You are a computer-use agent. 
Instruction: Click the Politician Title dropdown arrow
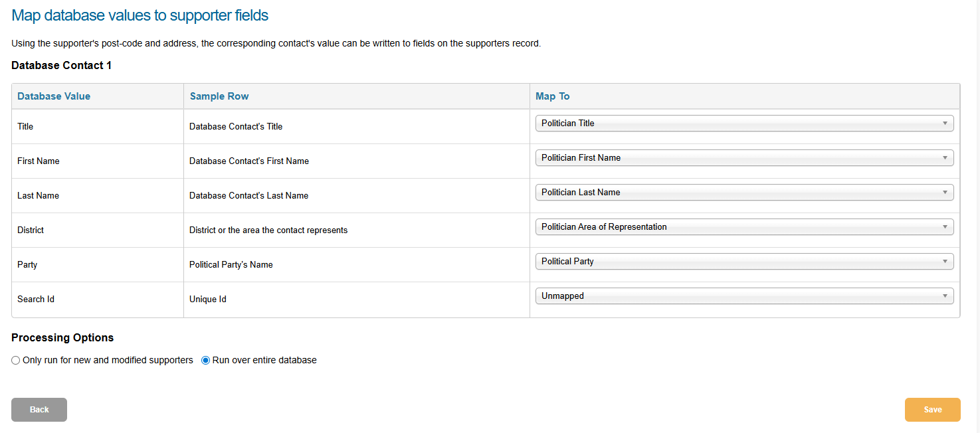945,123
